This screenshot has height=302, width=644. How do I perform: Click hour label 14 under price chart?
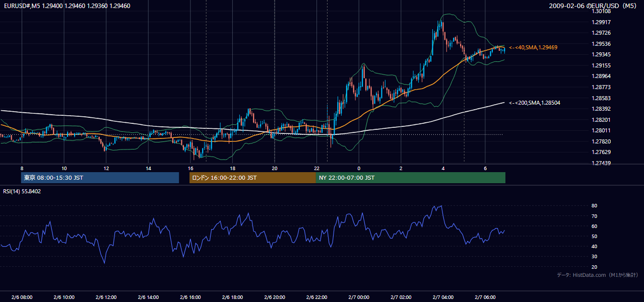point(148,168)
